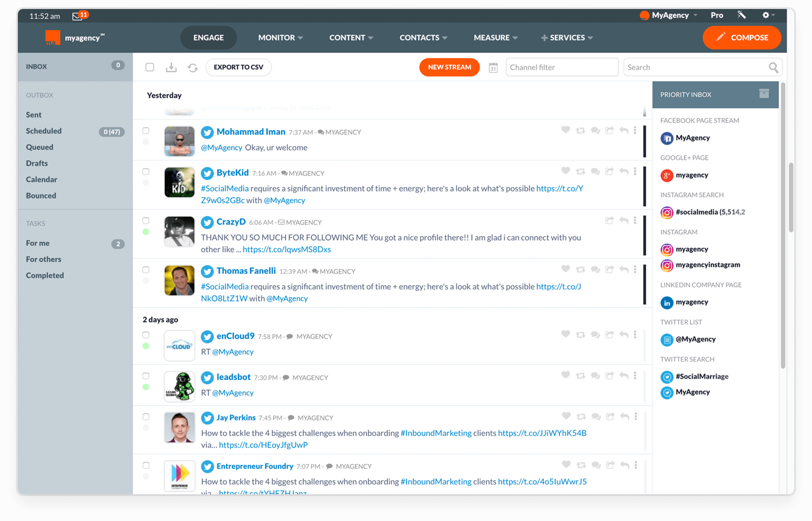Refresh the inbox stream
Image resolution: width=812 pixels, height=521 pixels.
(x=193, y=67)
